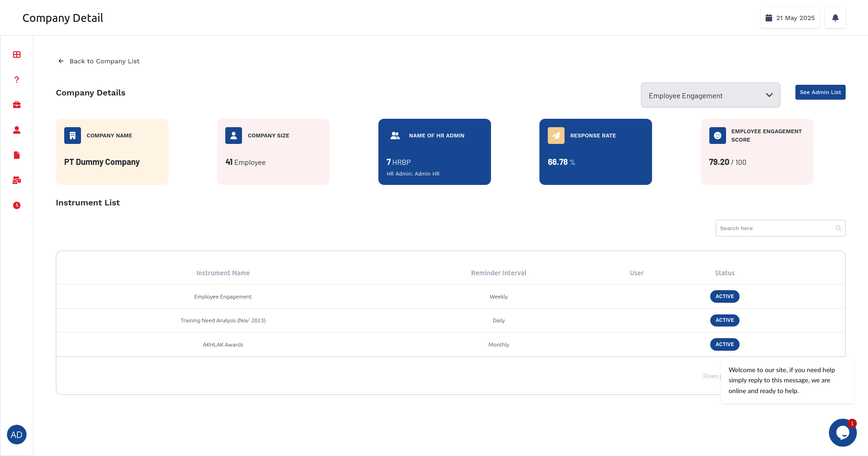Click ACTIVE status for Training Need Analysis
Image resolution: width=868 pixels, height=456 pixels.
pos(725,320)
